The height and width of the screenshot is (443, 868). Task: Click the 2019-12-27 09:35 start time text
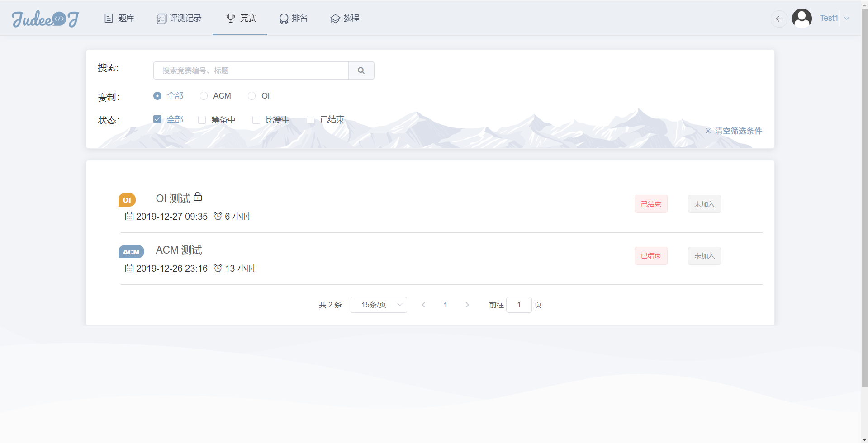point(172,217)
